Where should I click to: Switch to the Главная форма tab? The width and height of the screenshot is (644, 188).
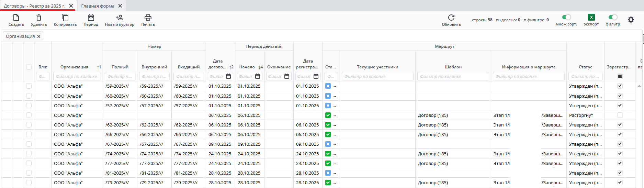click(98, 6)
